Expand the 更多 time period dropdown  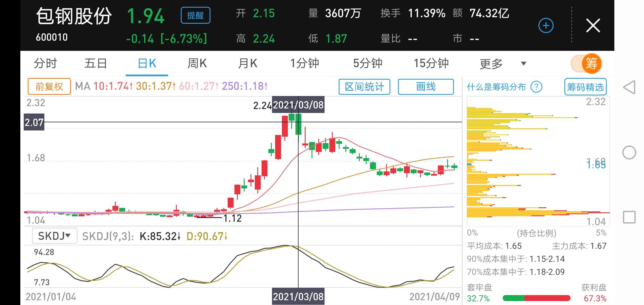pyautogui.click(x=491, y=64)
